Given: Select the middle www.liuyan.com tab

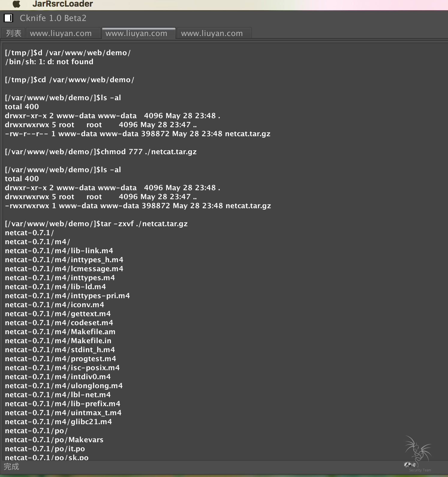Looking at the screenshot, I should click(x=136, y=33).
